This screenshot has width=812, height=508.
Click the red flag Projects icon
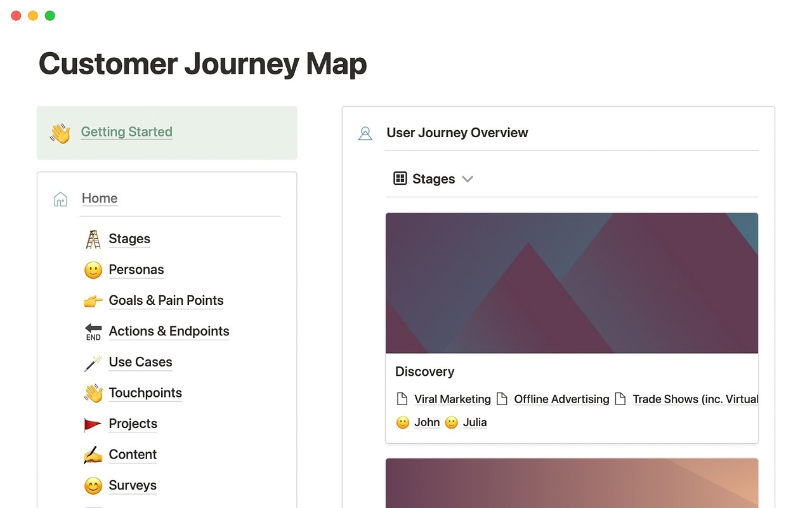[93, 424]
